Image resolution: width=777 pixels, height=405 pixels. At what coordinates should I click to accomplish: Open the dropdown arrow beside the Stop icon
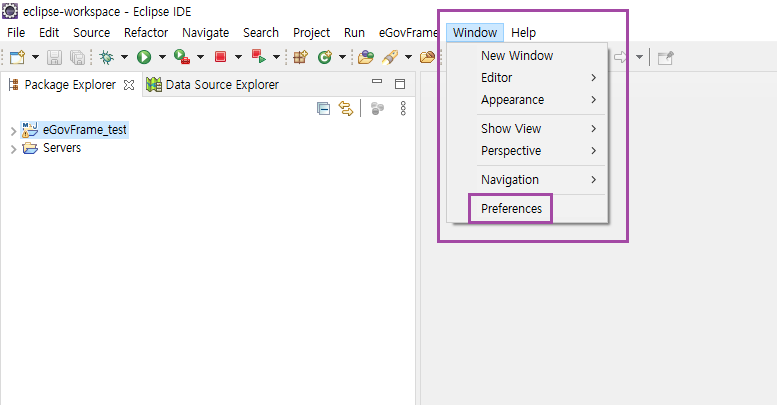pos(238,58)
